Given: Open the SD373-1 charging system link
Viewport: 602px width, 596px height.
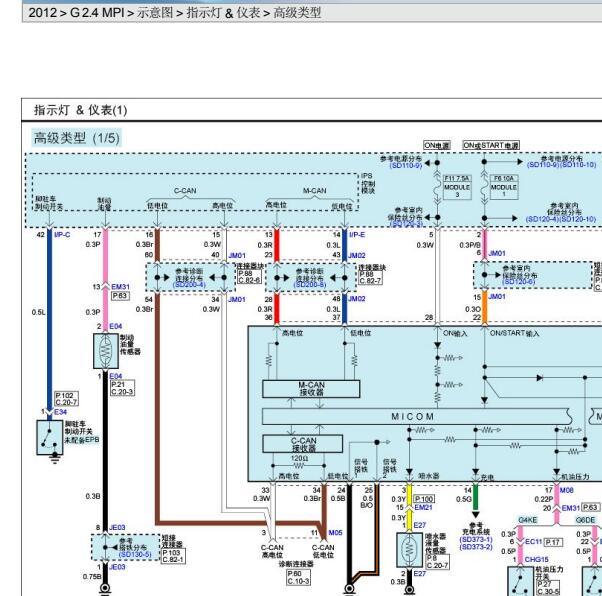Looking at the screenshot, I should click(x=476, y=540).
